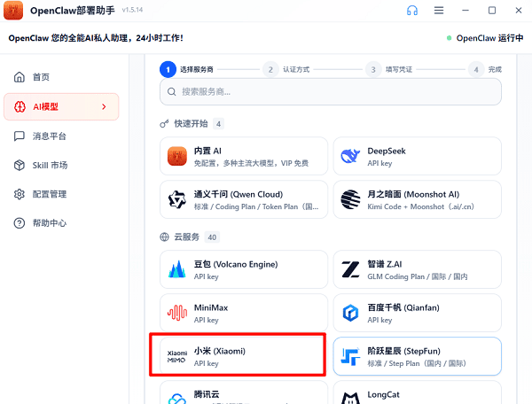Click the home icon in the sidebar

coord(20,77)
